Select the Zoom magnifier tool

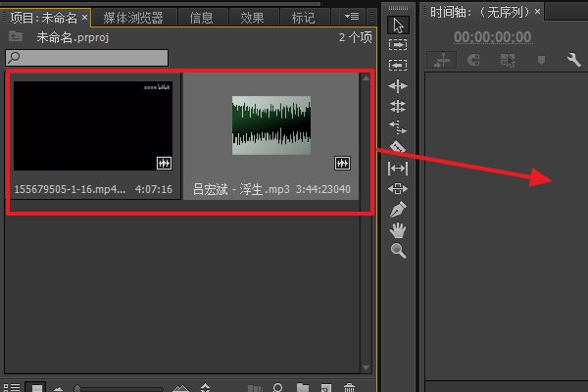pyautogui.click(x=398, y=251)
